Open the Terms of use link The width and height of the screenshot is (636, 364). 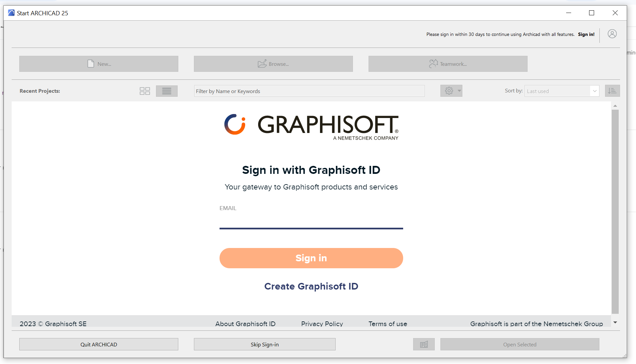pos(388,324)
